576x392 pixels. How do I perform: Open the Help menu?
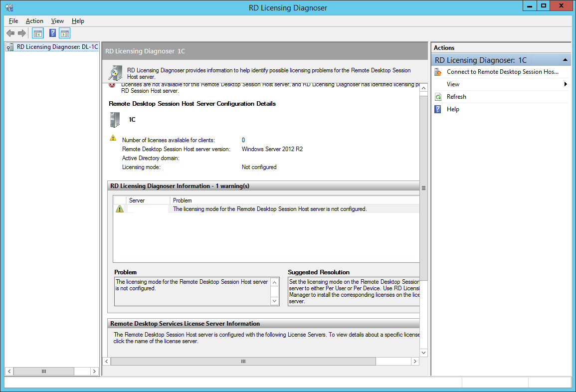[x=78, y=21]
